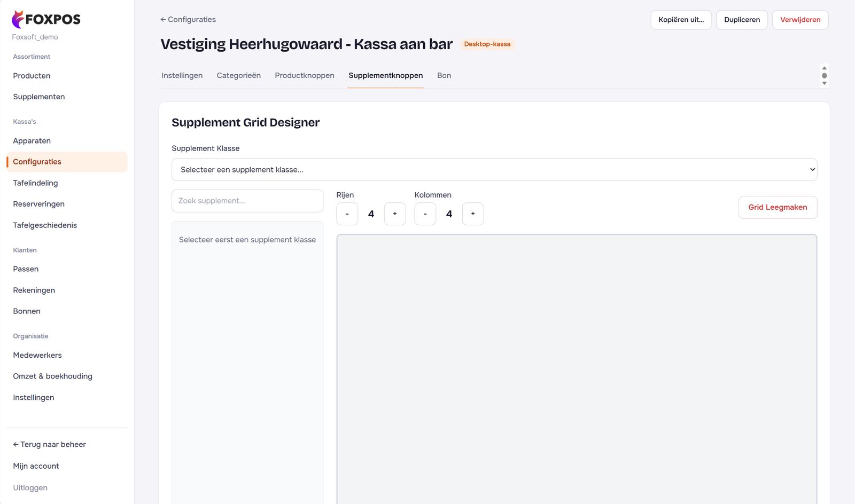
Task: Click the Kopiëren uit... button
Action: click(681, 20)
